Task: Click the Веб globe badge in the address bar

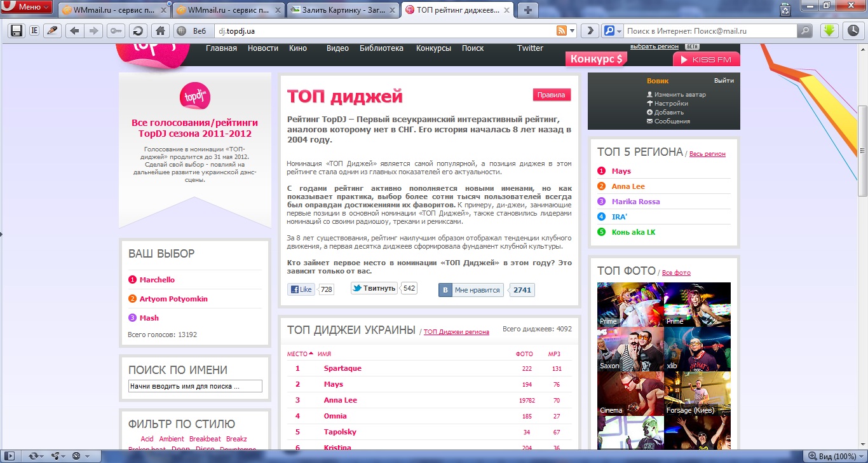Action: [194, 31]
